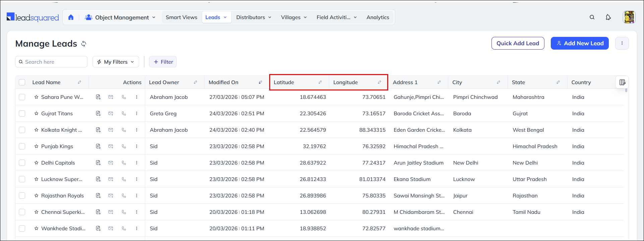Screen dimensions: 644x241
Task: Select the Himachal Pradesh state cell
Action: [535, 146]
